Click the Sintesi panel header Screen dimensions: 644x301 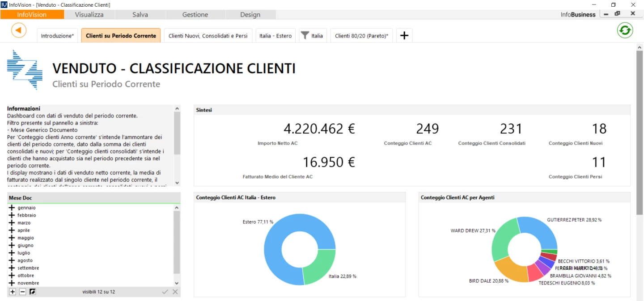(x=412, y=110)
